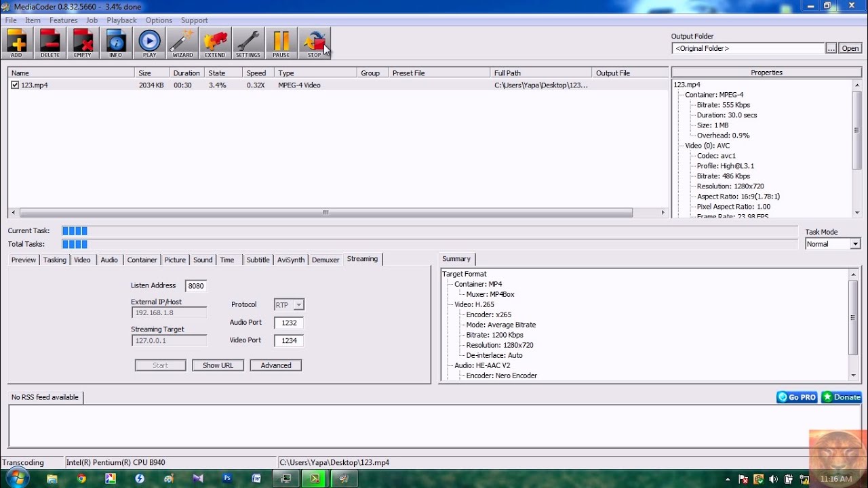Click the Show URL button
The height and width of the screenshot is (488, 868).
click(x=218, y=365)
